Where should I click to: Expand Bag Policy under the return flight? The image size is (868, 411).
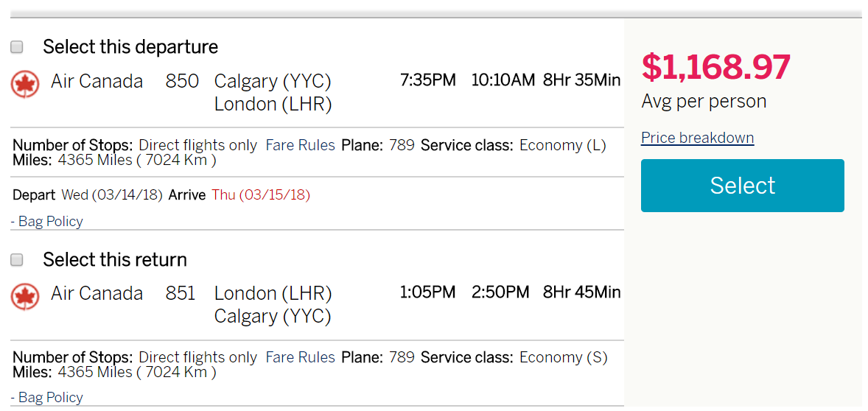[47, 398]
